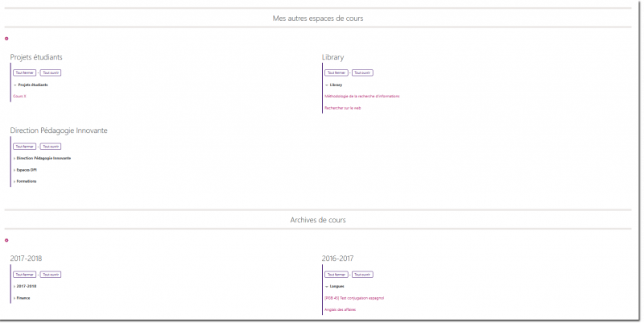Open the Test conjugaison espagnol course

point(354,297)
